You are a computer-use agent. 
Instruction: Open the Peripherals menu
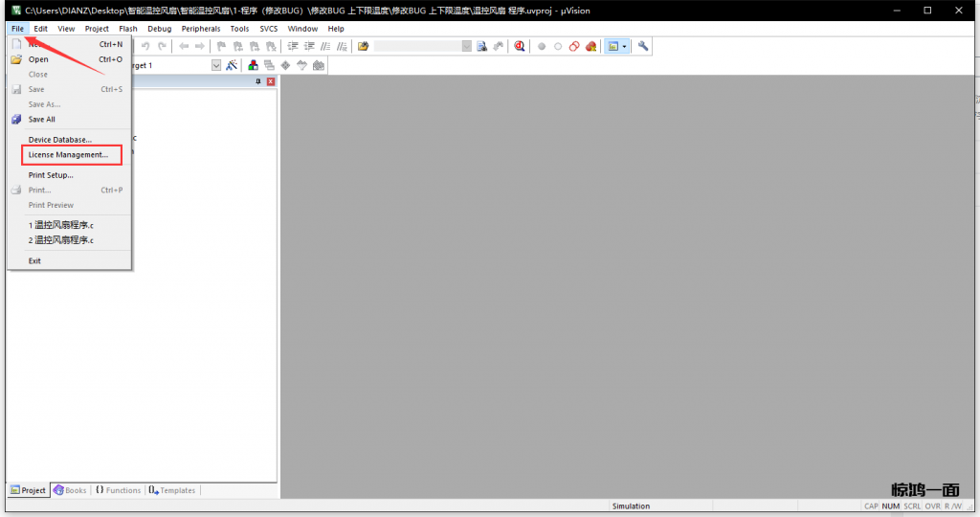point(201,29)
